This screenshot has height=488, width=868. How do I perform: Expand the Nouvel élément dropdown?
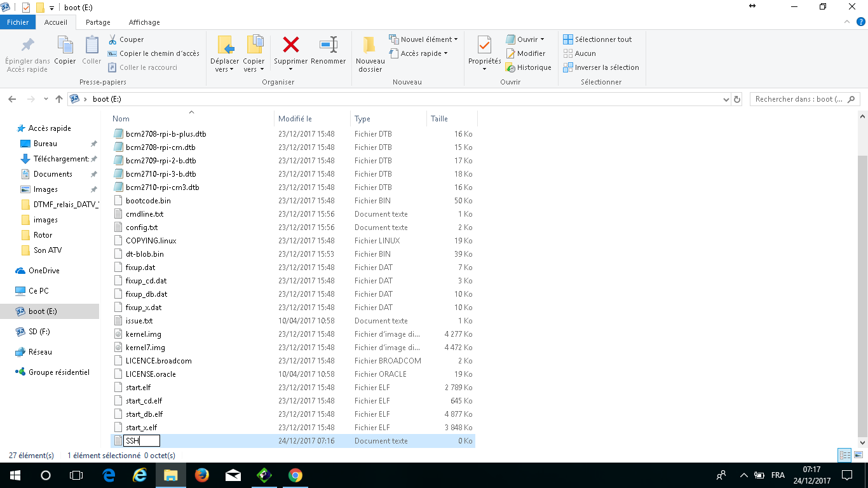pyautogui.click(x=423, y=39)
